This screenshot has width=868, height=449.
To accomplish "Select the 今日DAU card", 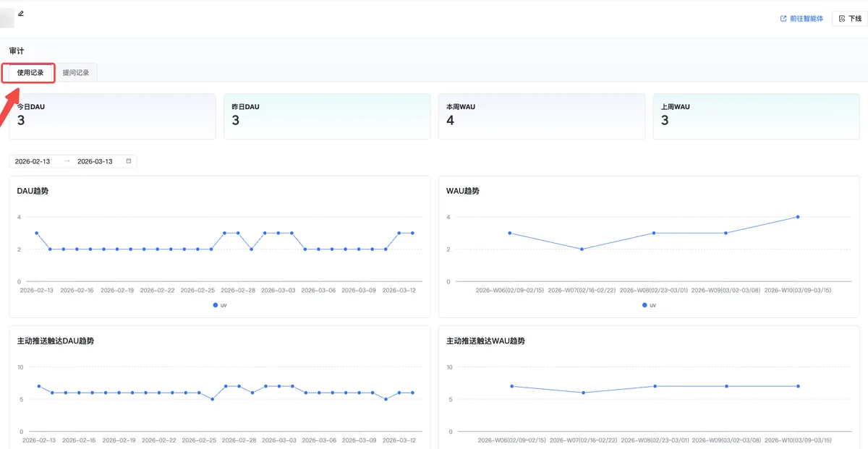I will tap(112, 116).
